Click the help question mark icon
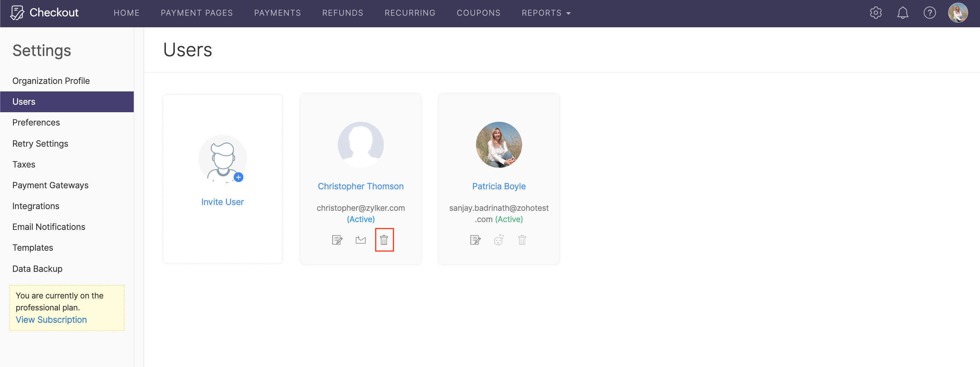The height and width of the screenshot is (367, 980). 929,13
